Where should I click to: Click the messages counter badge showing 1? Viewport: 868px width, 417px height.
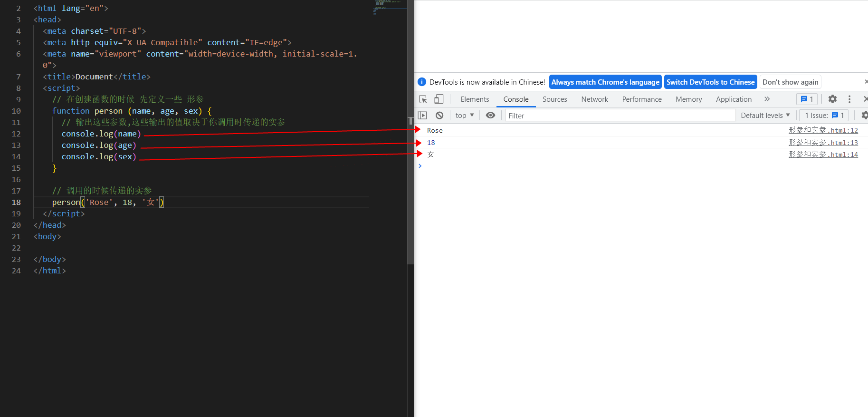coord(807,99)
